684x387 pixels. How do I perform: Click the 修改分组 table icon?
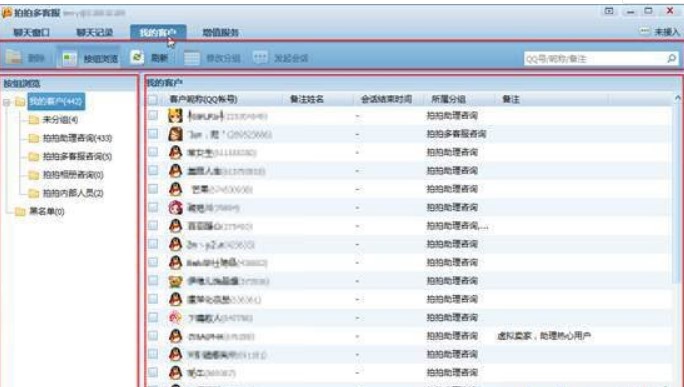click(192, 58)
